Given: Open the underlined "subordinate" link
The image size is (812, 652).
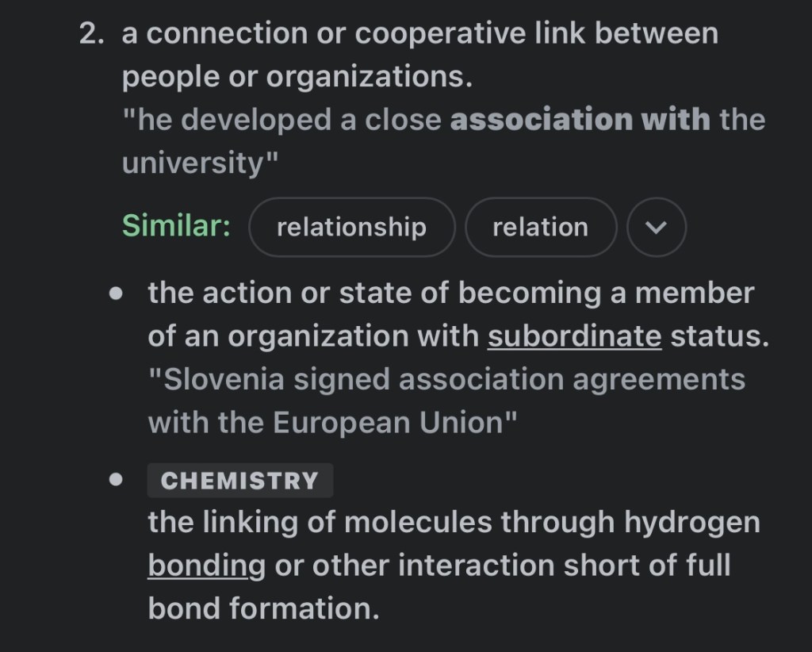Looking at the screenshot, I should pos(574,336).
